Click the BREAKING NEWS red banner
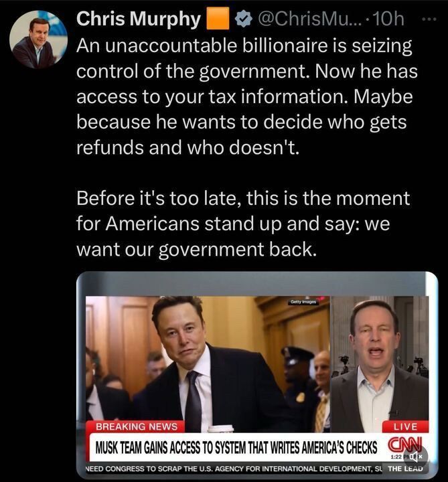Screen dimensions: 448x482 tap(136, 426)
